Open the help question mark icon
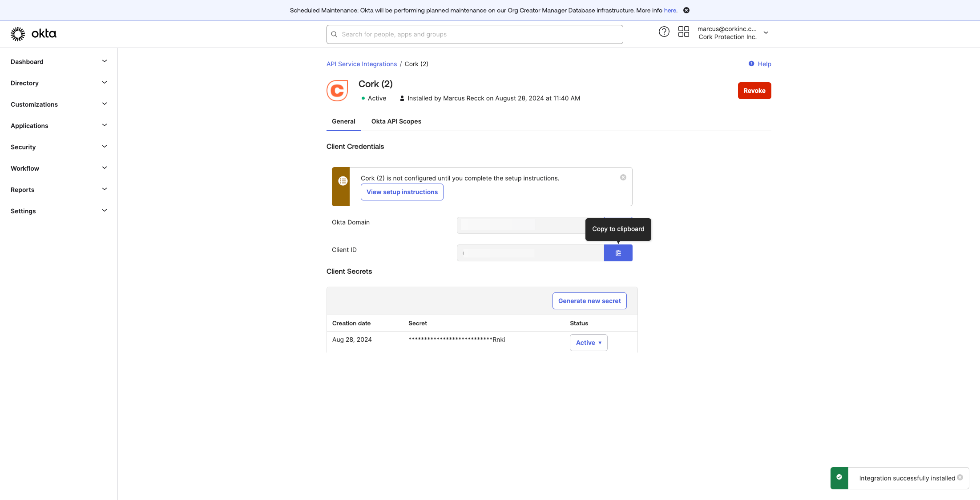The width and height of the screenshot is (980, 500). 664,32
